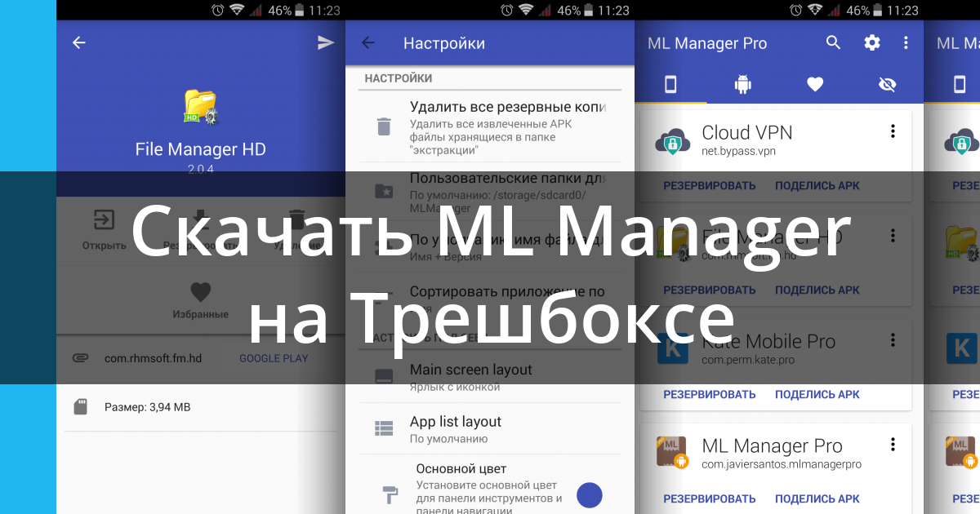The width and height of the screenshot is (980, 514).
Task: Tap the paint roller icon
Action: [x=390, y=495]
